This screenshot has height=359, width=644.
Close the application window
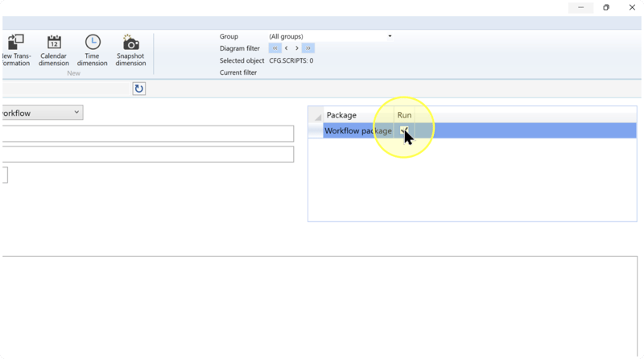coord(632,7)
